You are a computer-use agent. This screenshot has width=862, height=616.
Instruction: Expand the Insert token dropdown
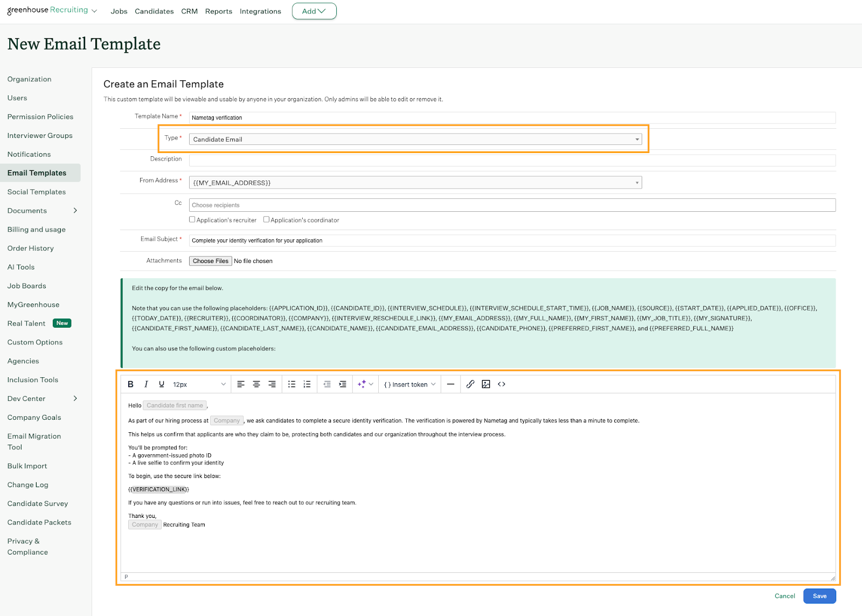click(409, 384)
